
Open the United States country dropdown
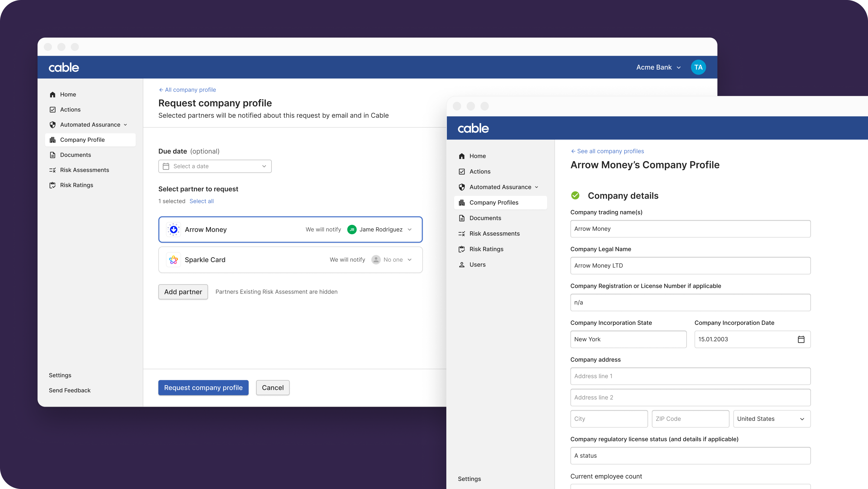click(x=772, y=419)
